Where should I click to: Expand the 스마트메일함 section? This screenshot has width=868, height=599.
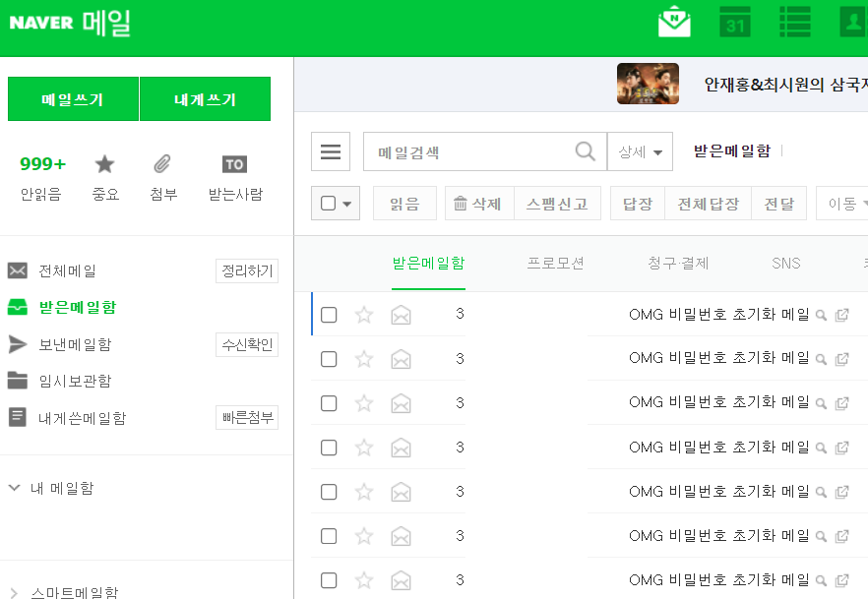tap(15, 593)
